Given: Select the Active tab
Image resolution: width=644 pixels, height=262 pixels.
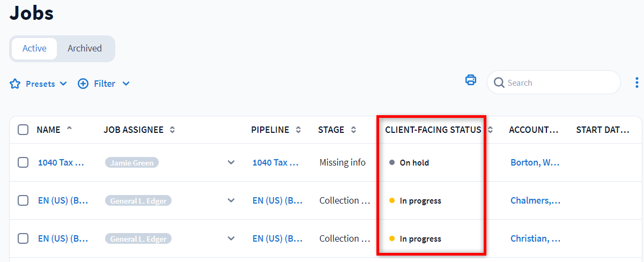Looking at the screenshot, I should point(34,48).
